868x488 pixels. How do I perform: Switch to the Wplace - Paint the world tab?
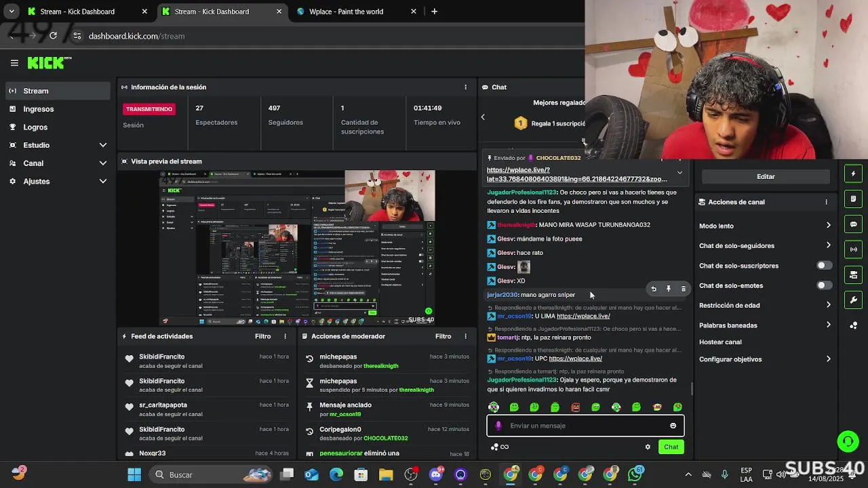click(356, 12)
